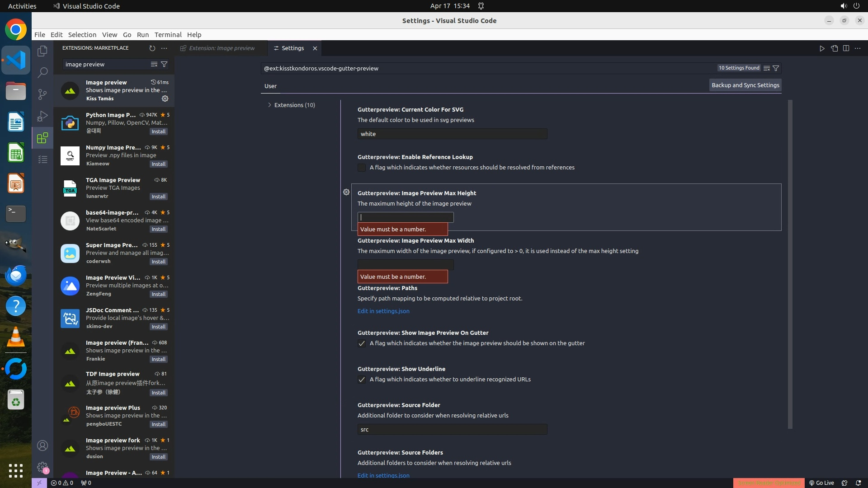Uncheck the Show Underline checkbox
This screenshot has height=488, width=868.
362,380
